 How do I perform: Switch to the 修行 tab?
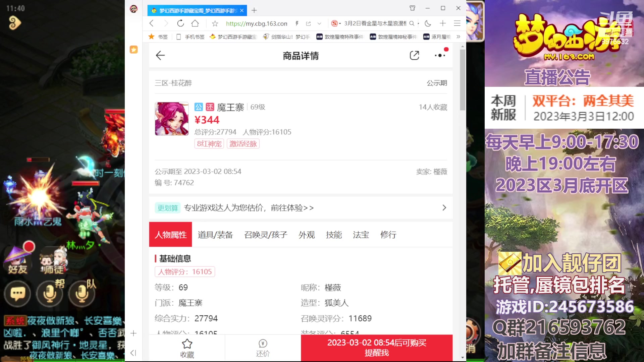pyautogui.click(x=388, y=235)
